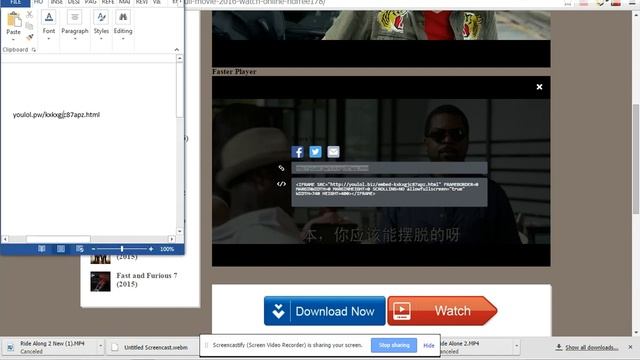Open the Insert ribbon tab
The image size is (640, 360).
pyautogui.click(x=56, y=2)
